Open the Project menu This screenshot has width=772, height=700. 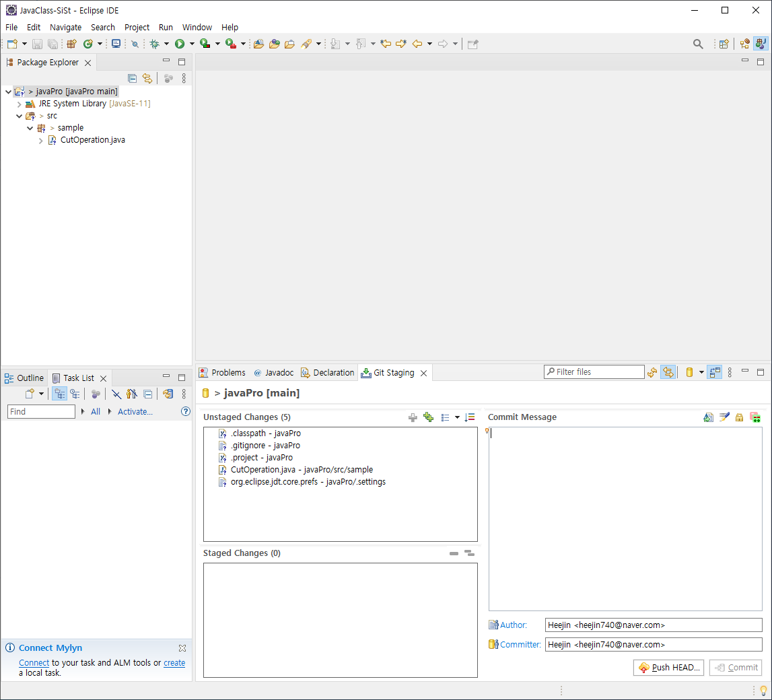coord(137,27)
